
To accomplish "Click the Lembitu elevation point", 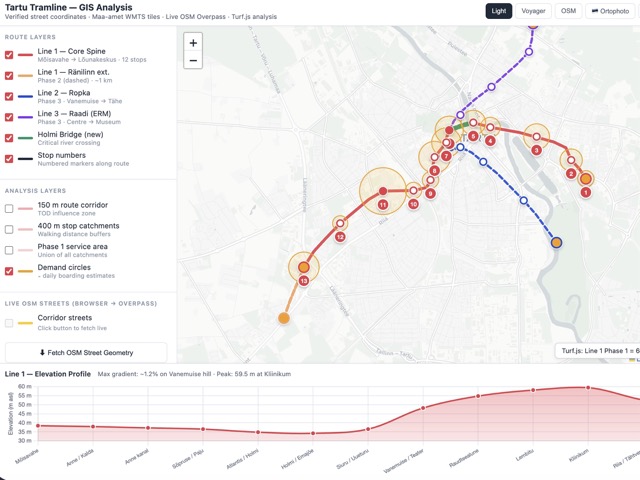I will [533, 390].
